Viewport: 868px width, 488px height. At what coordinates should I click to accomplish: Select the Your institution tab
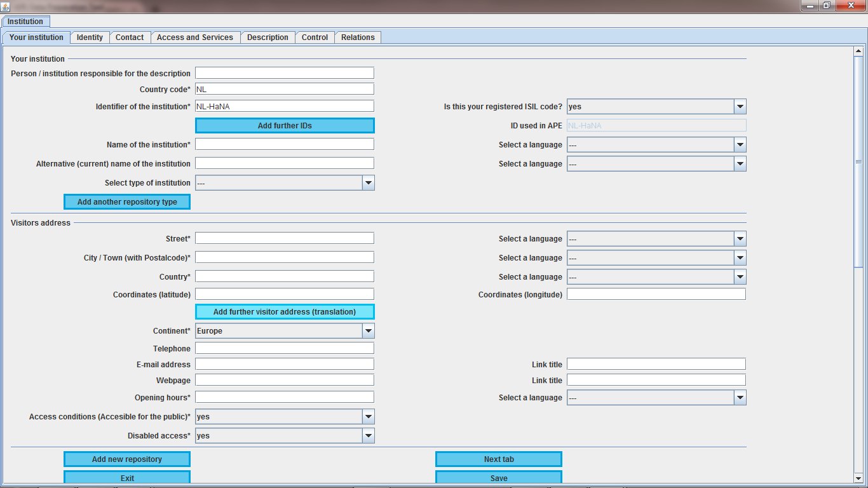pos(36,37)
